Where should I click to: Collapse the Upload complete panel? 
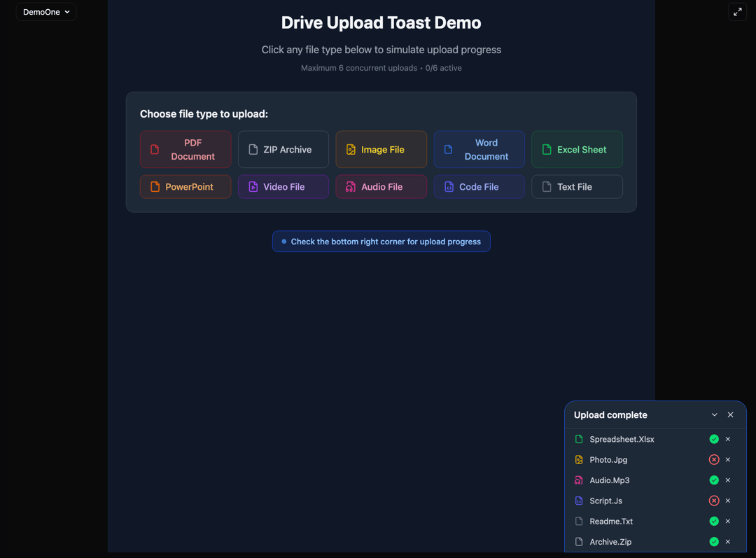point(714,414)
